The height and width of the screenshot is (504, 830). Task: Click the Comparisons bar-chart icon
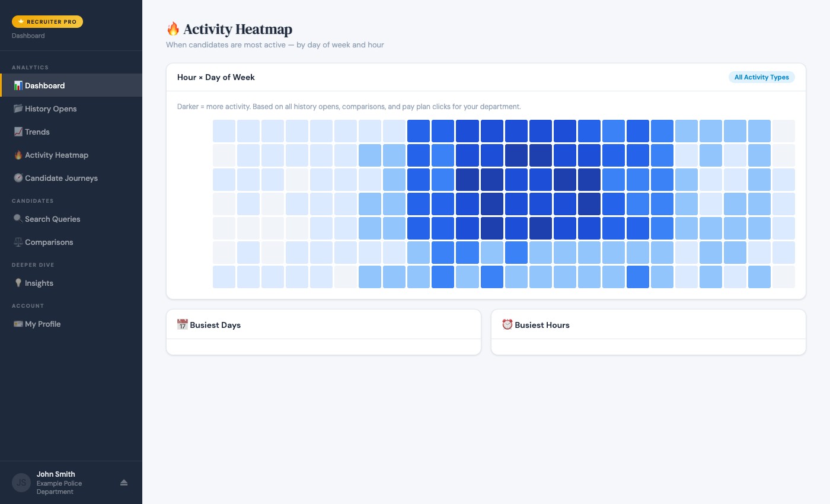(x=18, y=242)
